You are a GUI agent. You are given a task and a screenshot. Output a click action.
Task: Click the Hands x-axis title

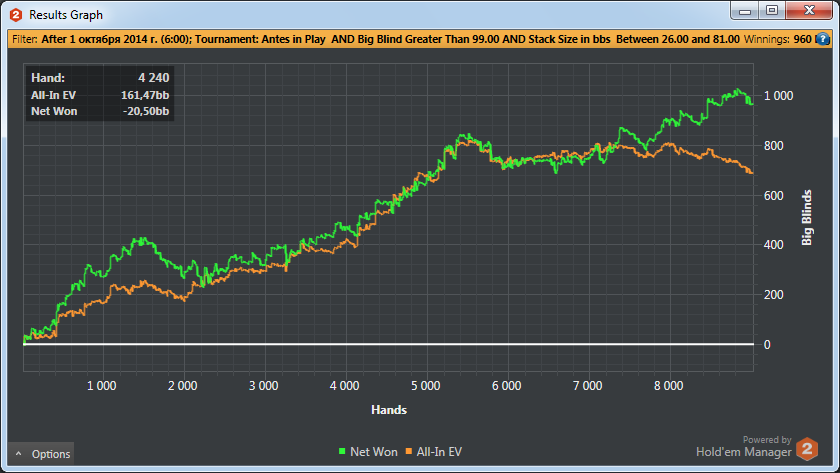[x=388, y=410]
